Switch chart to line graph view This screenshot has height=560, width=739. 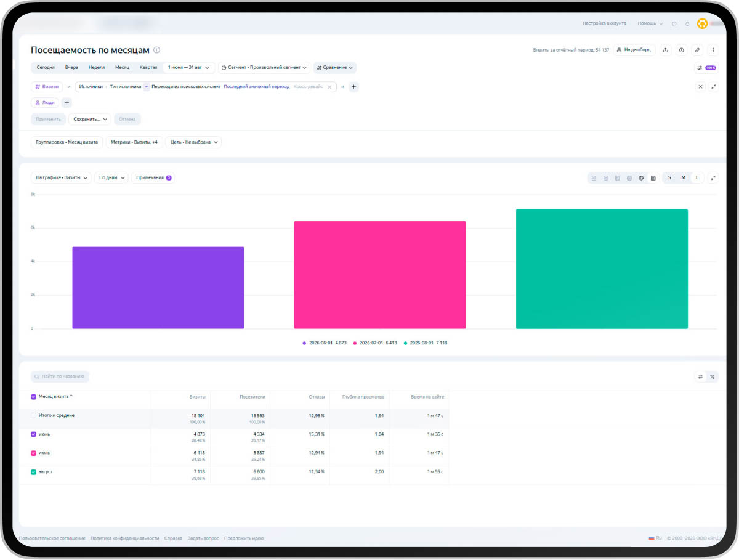coord(594,178)
